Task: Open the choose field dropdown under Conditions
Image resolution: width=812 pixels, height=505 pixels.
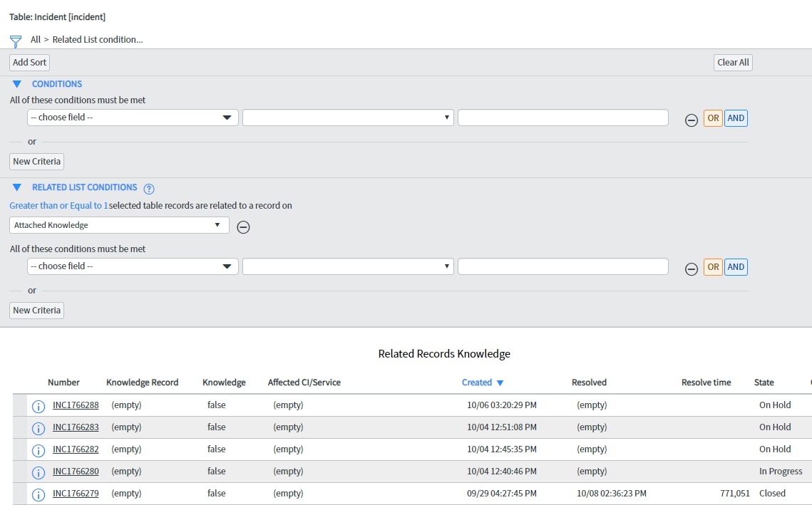Action: point(132,117)
